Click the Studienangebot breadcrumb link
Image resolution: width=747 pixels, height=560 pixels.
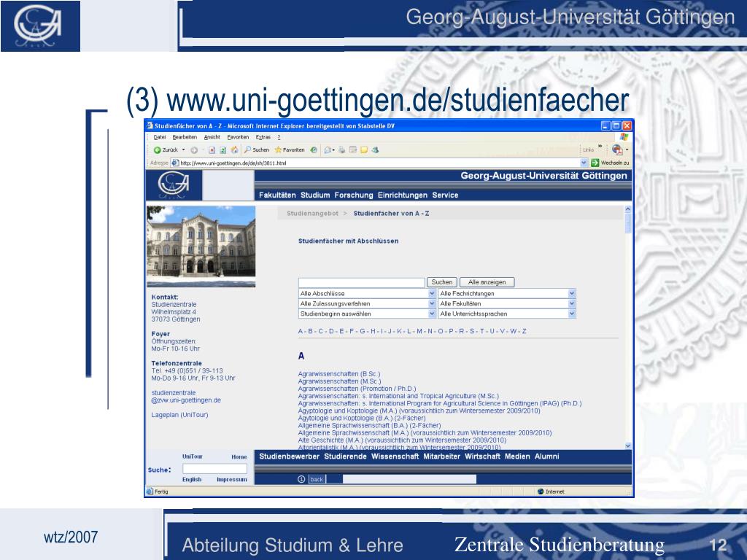(x=312, y=214)
